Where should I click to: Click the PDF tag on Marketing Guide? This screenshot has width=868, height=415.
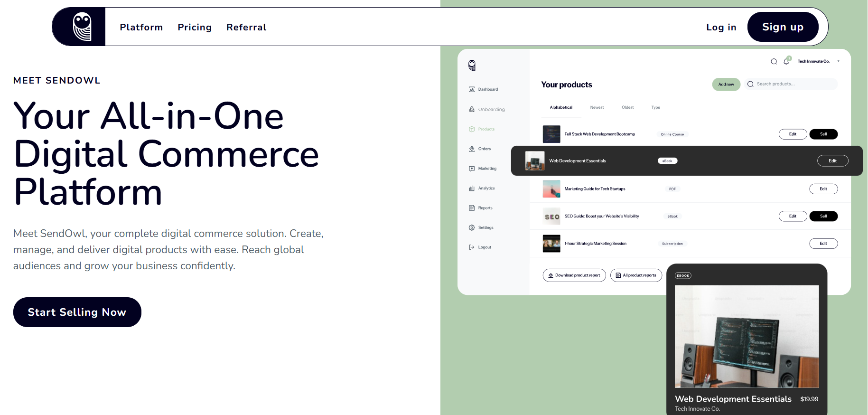tap(672, 189)
